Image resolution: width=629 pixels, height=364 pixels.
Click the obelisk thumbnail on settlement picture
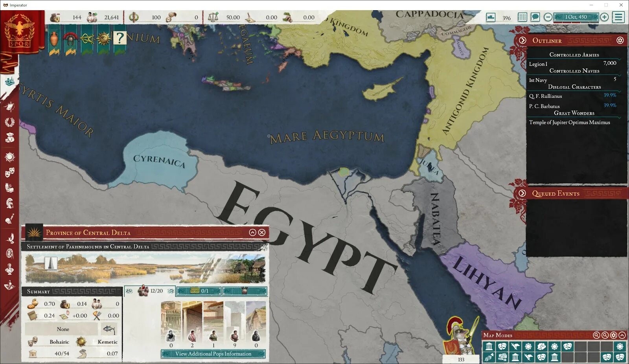pos(50,263)
